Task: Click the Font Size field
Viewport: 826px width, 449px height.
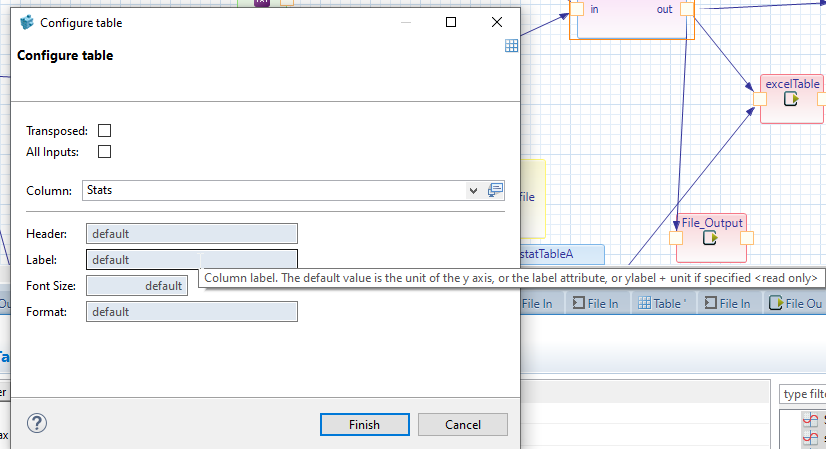Action: point(136,286)
